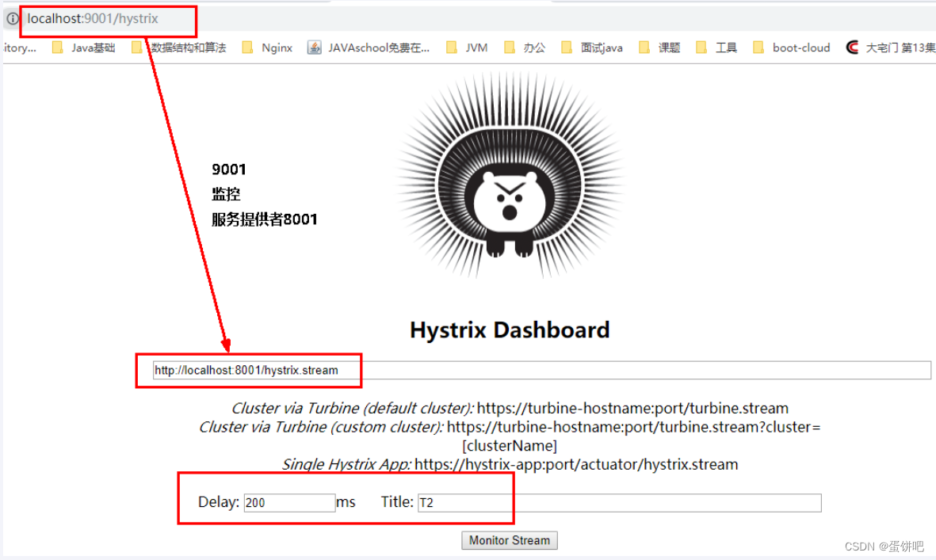Click the localhost:9001/hystrix address bar
Screen dimensions: 936x560
click(93, 18)
